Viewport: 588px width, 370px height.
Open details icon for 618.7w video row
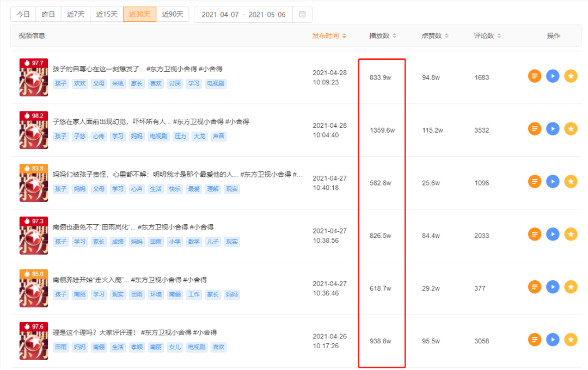[x=535, y=287]
